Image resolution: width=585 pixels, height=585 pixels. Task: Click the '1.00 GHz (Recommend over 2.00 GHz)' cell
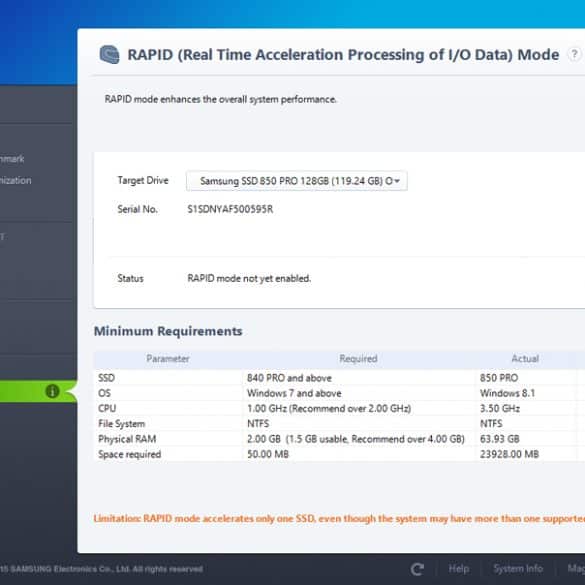coord(329,408)
